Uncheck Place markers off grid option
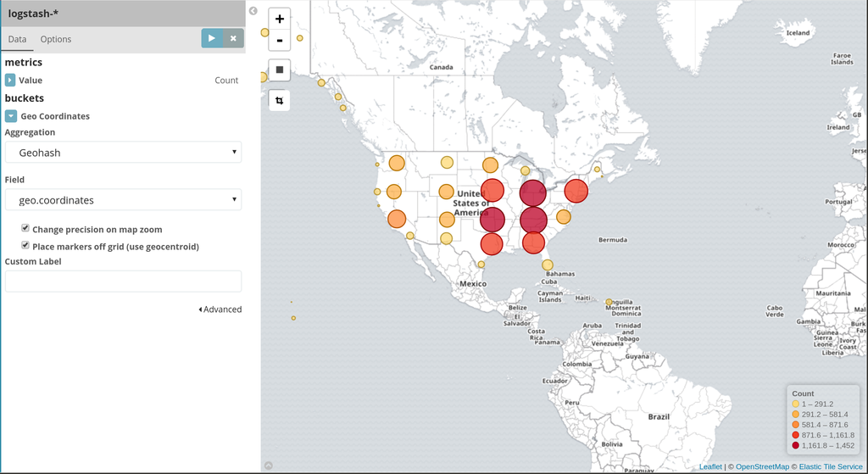Viewport: 868px width, 474px height. 25,246
